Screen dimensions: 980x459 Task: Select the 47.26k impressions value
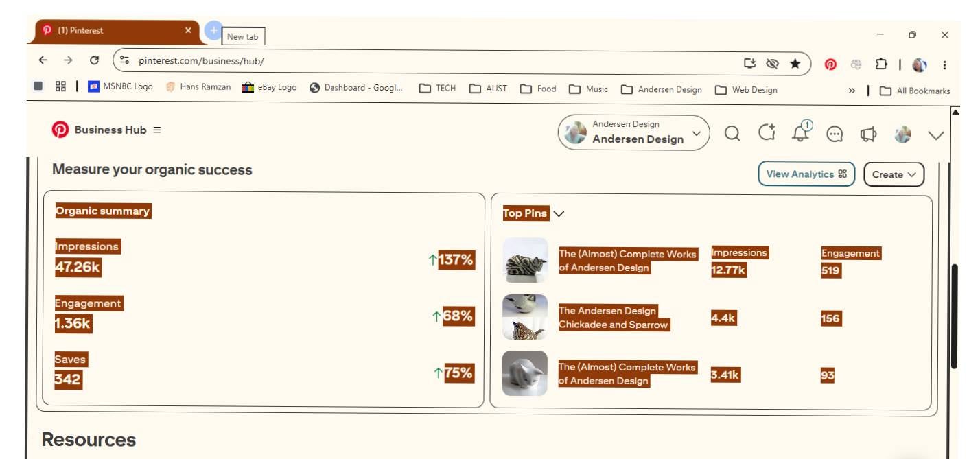78,267
